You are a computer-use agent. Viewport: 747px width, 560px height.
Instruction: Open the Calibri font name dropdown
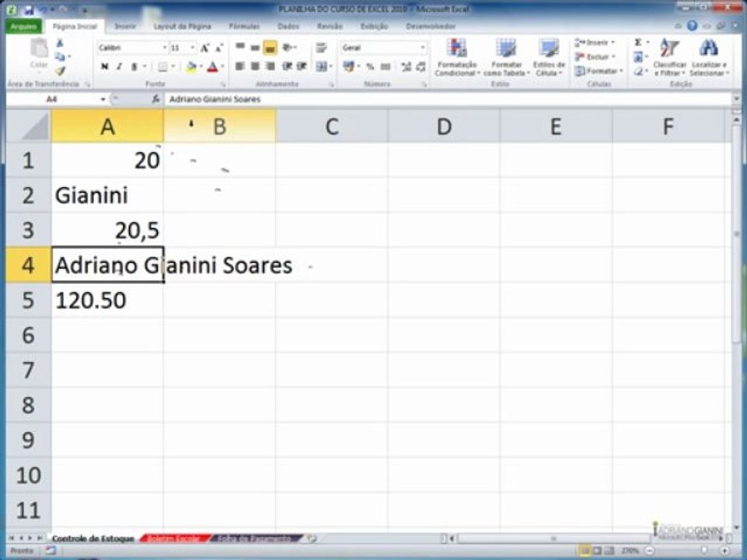click(164, 48)
